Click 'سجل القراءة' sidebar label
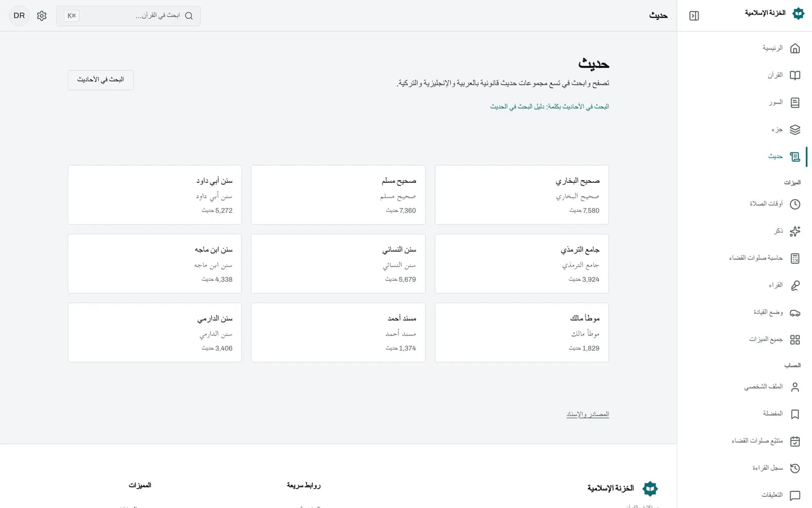This screenshot has height=508, width=812. pyautogui.click(x=767, y=468)
